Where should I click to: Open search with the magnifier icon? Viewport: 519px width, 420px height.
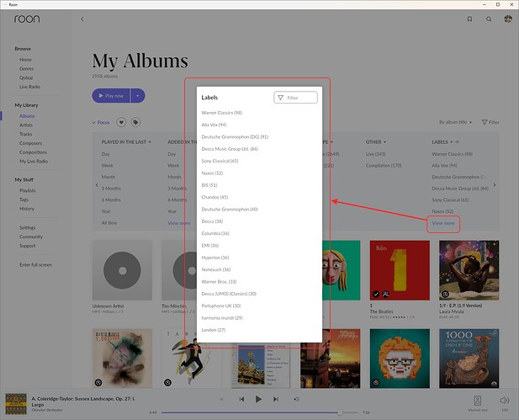pos(489,19)
